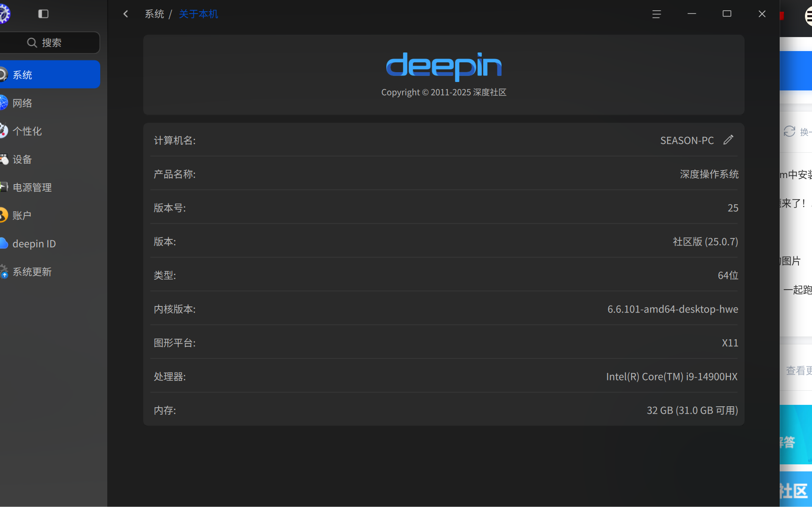Open 账户 settings category
The height and width of the screenshot is (507, 812).
pyautogui.click(x=50, y=215)
